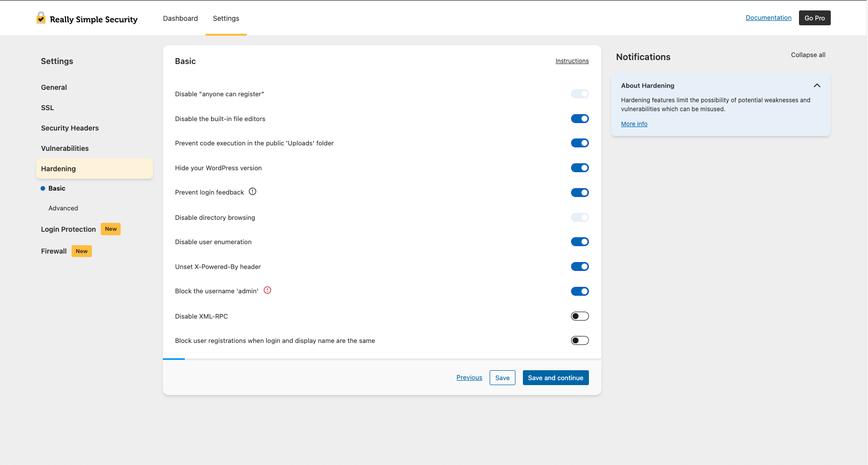Click the Unset X-Powered-By header label
Screen dimensions: 868x465
click(x=217, y=267)
